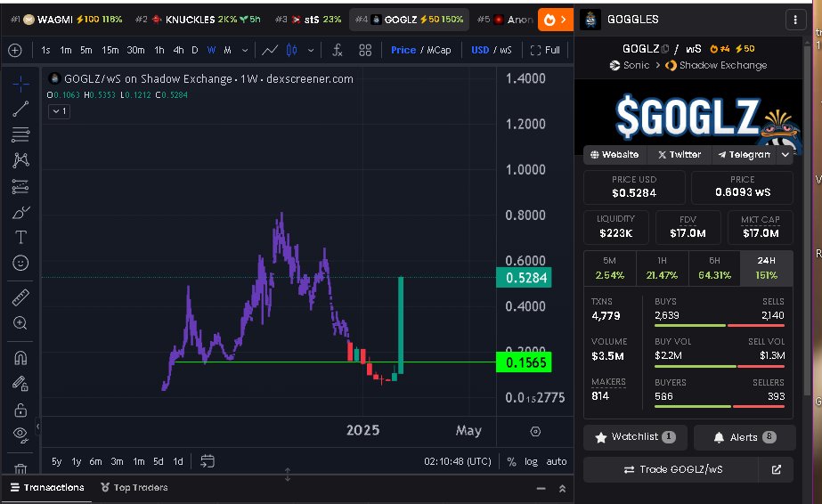The height and width of the screenshot is (504, 822).
Task: Show 5M stats period
Action: pyautogui.click(x=610, y=268)
